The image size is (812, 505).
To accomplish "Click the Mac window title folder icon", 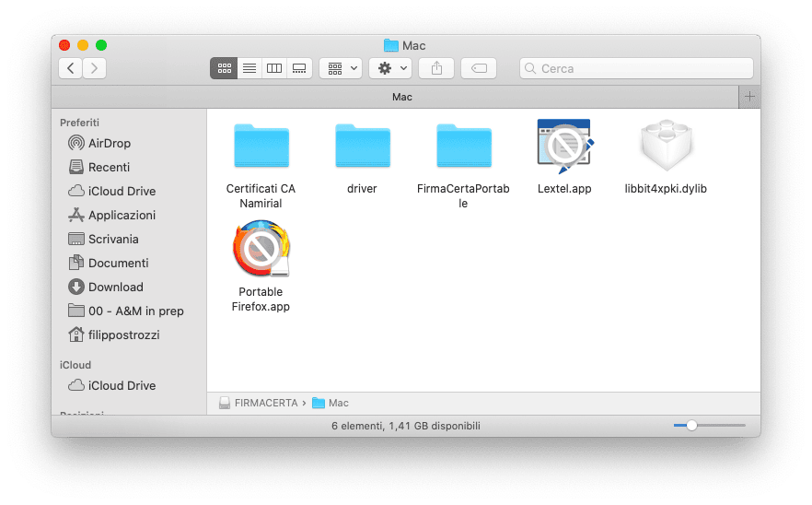I will point(391,46).
